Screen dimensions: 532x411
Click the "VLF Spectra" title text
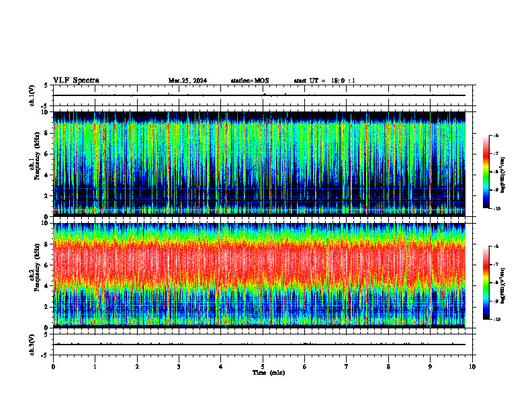(76, 81)
